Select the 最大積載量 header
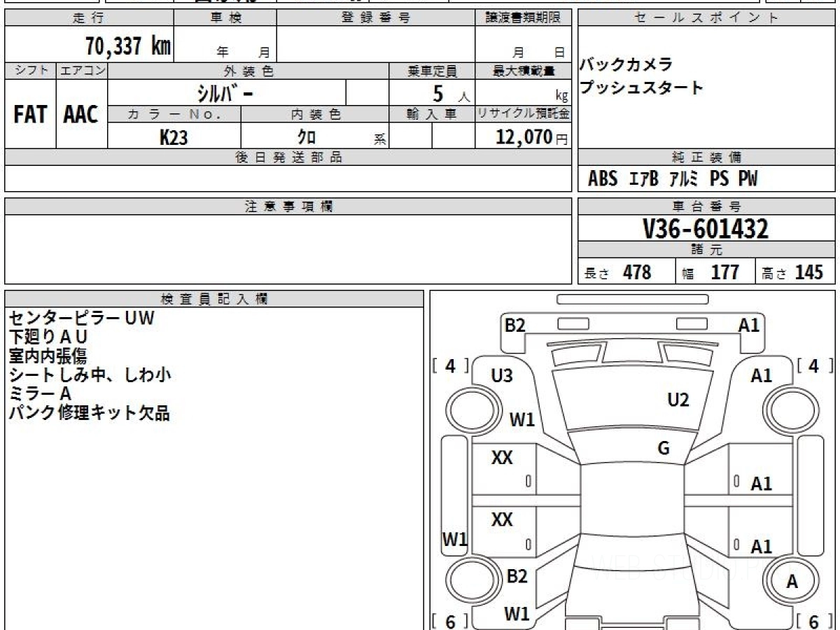The width and height of the screenshot is (840, 630). pos(524,71)
